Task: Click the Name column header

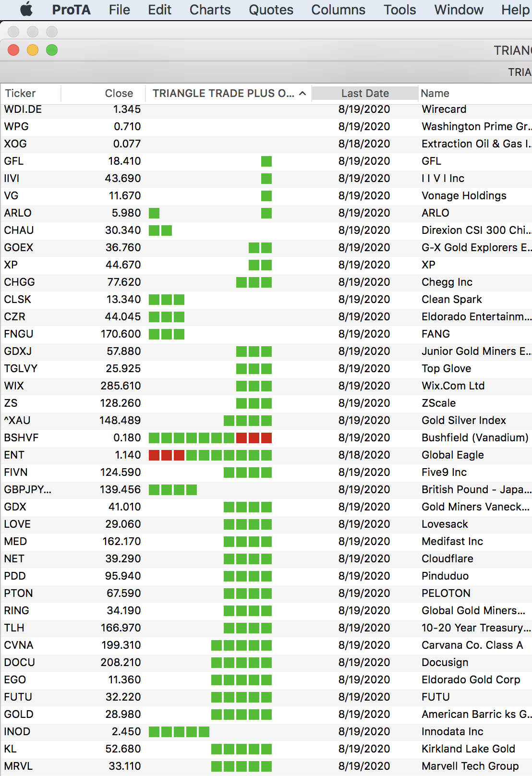Action: pos(435,93)
